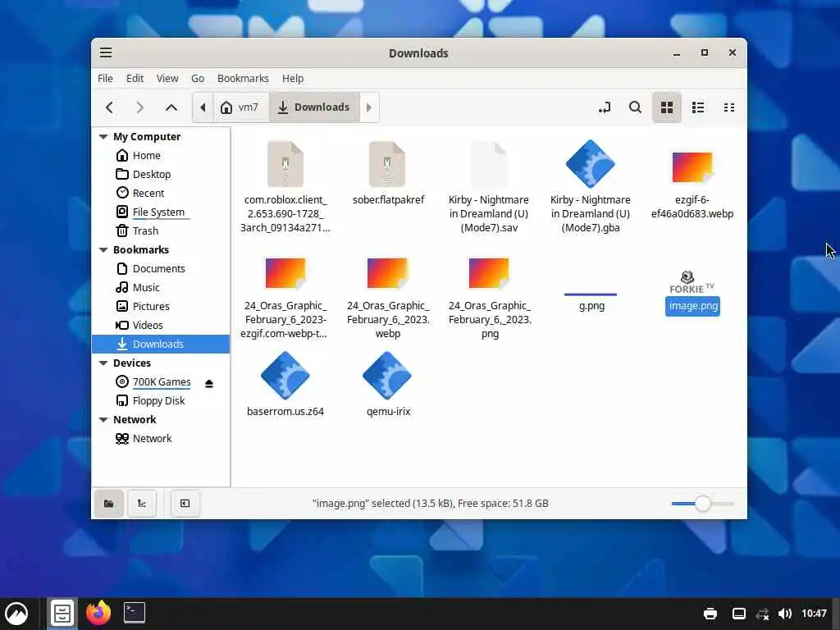This screenshot has width=840, height=630.
Task: Open Floppy Disk device
Action: (161, 400)
